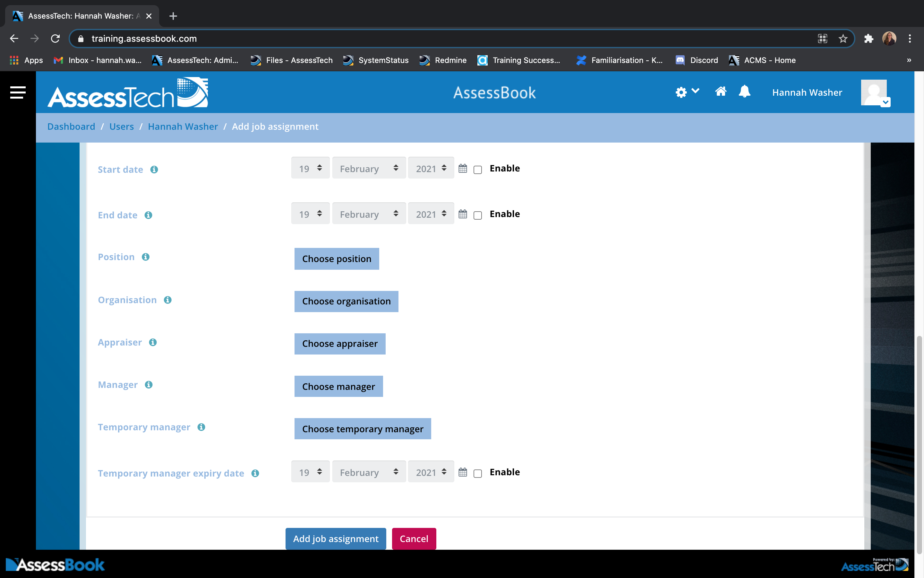Cancel the job assignment form
This screenshot has width=924, height=578.
414,539
